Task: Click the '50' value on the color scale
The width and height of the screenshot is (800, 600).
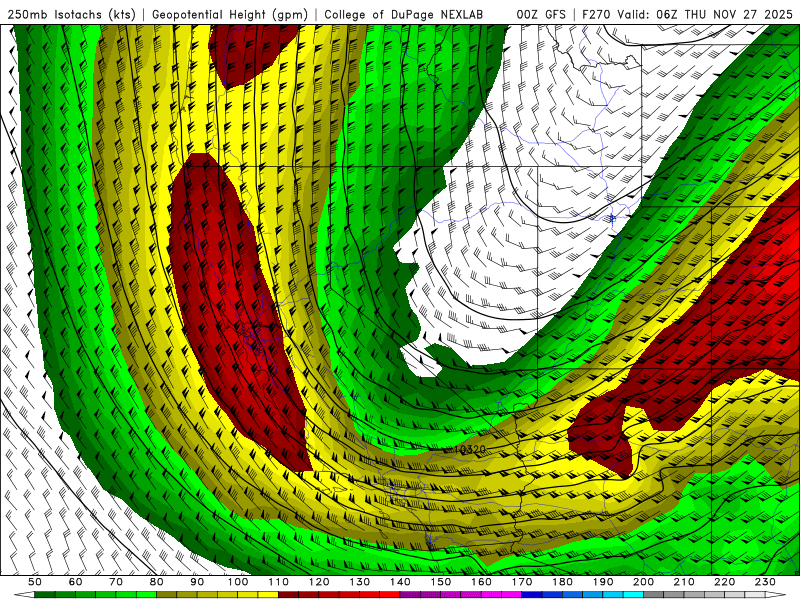Action: [x=35, y=581]
